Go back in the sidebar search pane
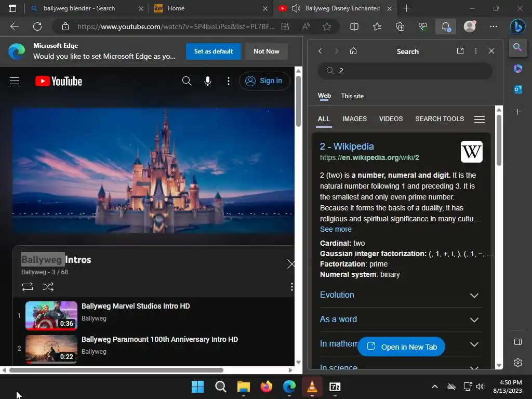 [x=320, y=51]
